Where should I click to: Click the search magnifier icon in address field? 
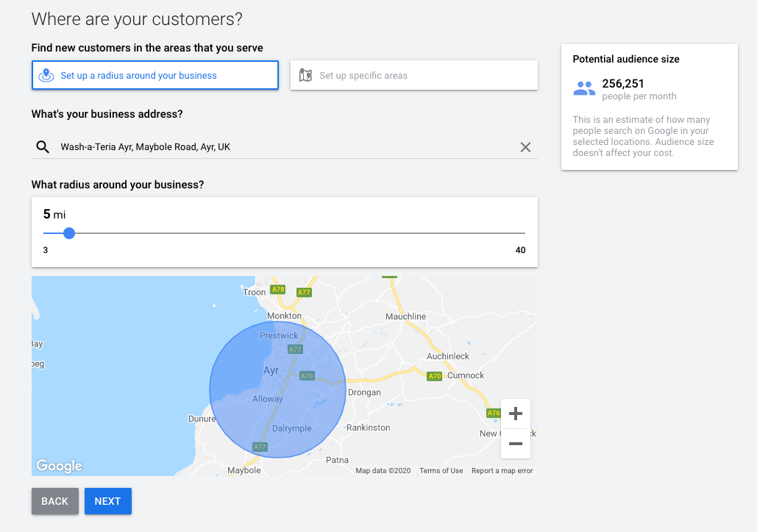[43, 146]
